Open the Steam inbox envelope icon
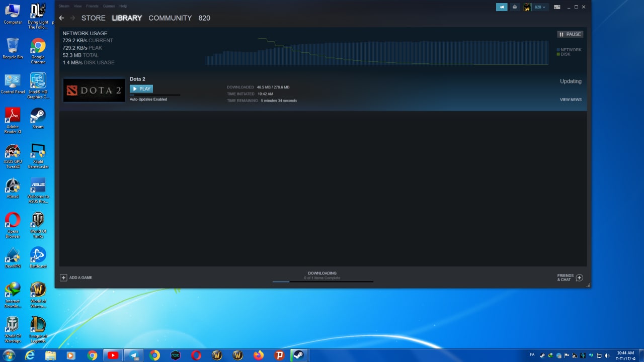 coord(515,7)
